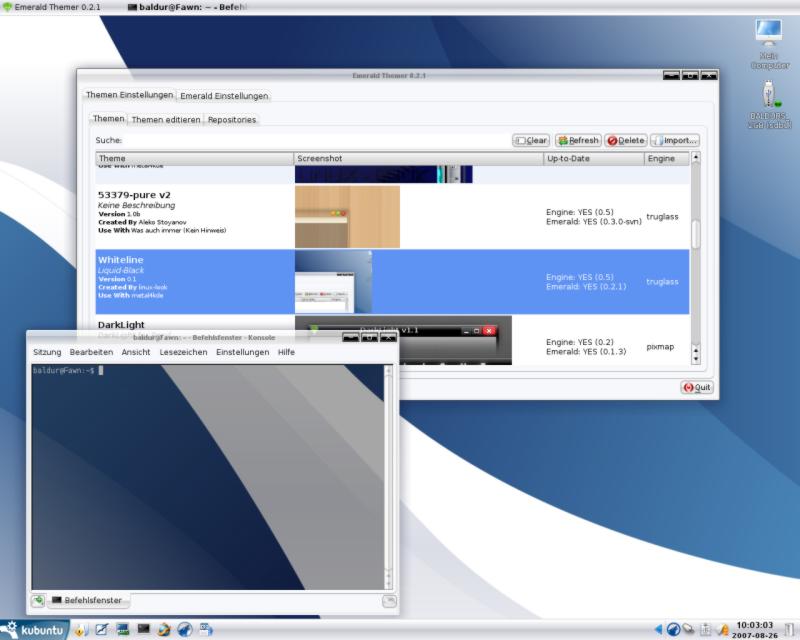Click the Konsole window title bar
This screenshot has width=800, height=640.
coord(204,337)
